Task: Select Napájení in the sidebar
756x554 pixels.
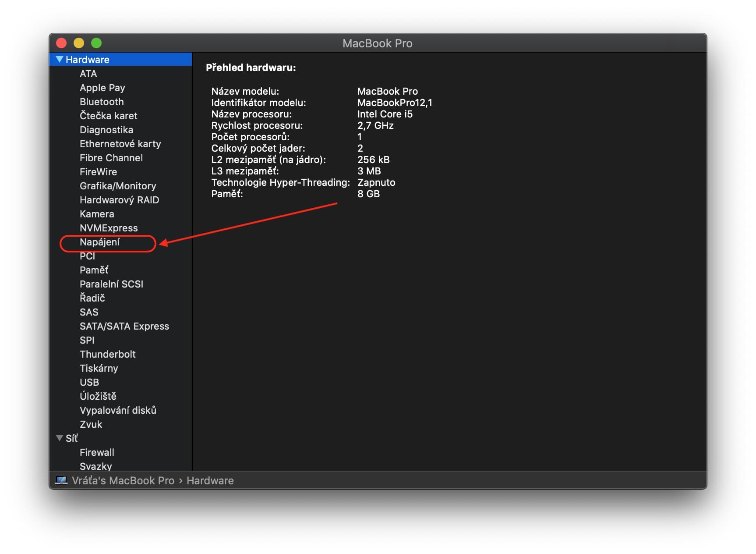Action: 99,242
